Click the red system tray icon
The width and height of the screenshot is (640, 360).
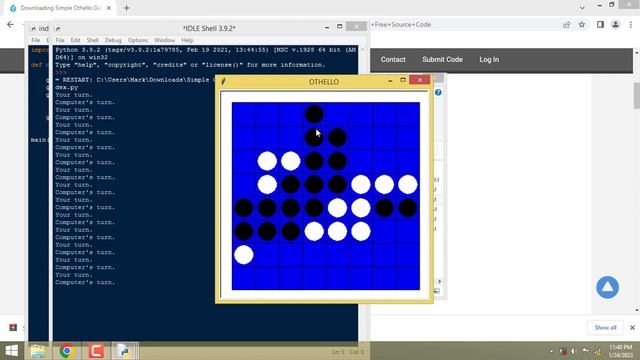tap(563, 351)
